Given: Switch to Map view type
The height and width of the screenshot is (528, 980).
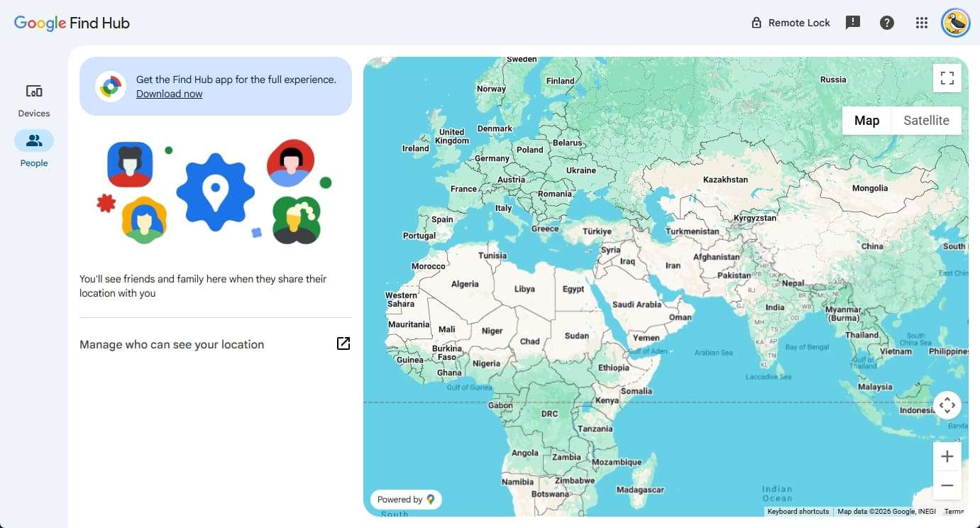Looking at the screenshot, I should pos(866,121).
